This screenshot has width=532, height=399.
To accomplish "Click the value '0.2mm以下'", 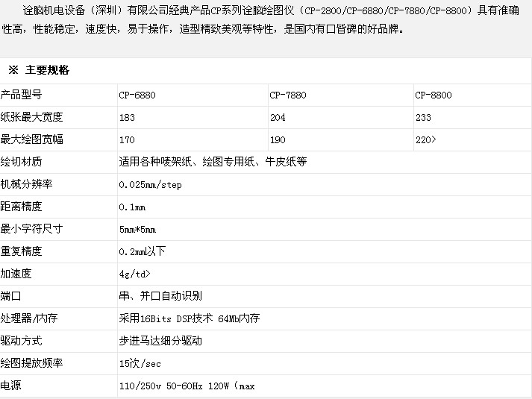I will [143, 251].
